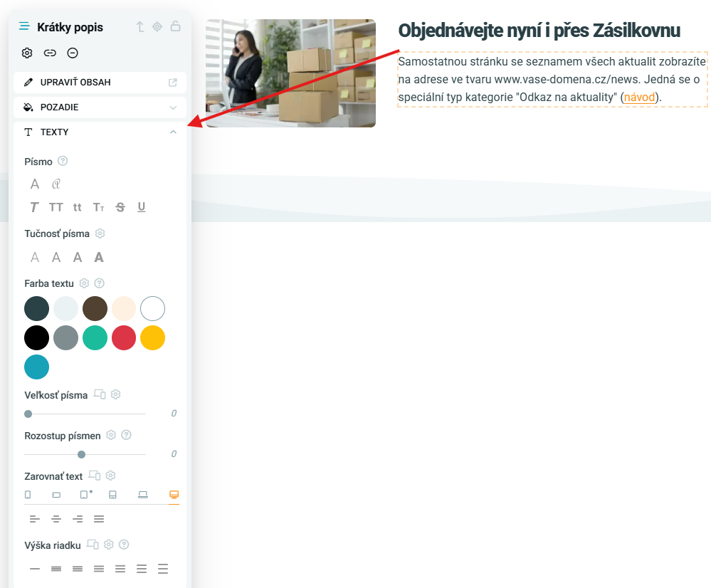Viewport: 711px width, 588px height.
Task: Click the lock icon in panel header
Action: (x=176, y=26)
